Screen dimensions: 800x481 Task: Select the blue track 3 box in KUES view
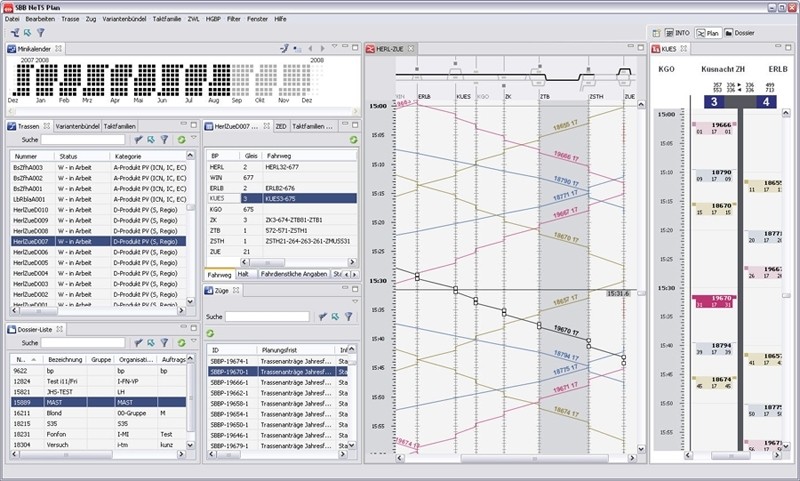712,102
